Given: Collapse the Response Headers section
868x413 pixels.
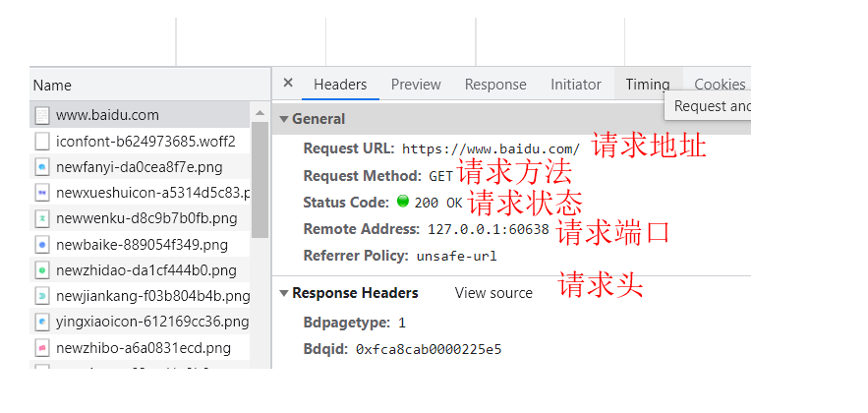Looking at the screenshot, I should click(x=284, y=293).
